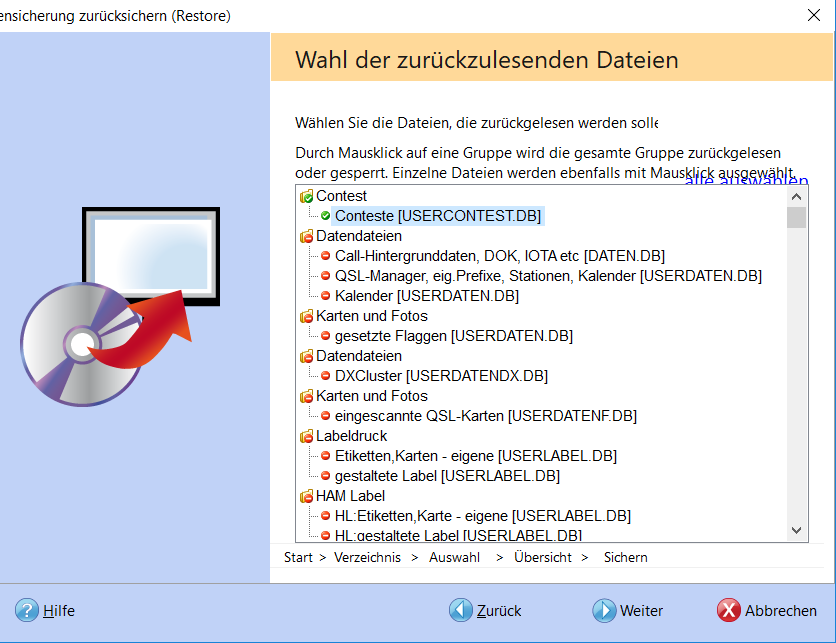Click the 'alle auswählen' link
The height and width of the screenshot is (643, 836).
[x=746, y=180]
